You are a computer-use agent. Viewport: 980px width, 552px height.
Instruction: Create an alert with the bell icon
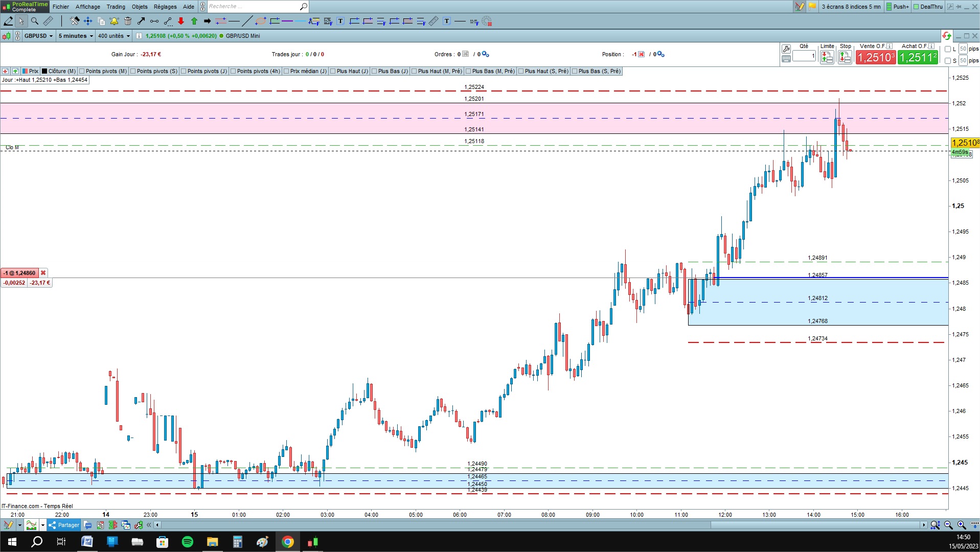coord(114,21)
